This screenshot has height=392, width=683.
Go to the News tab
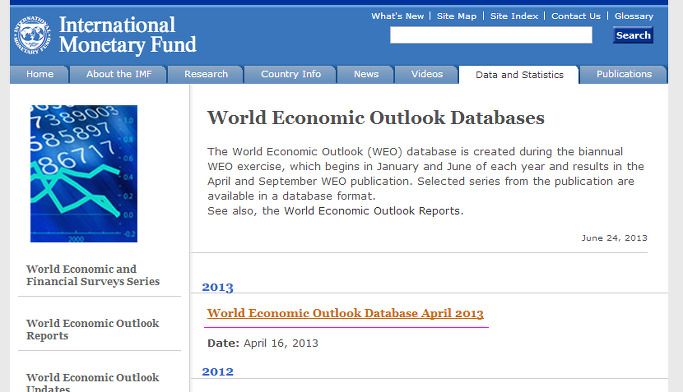point(366,74)
